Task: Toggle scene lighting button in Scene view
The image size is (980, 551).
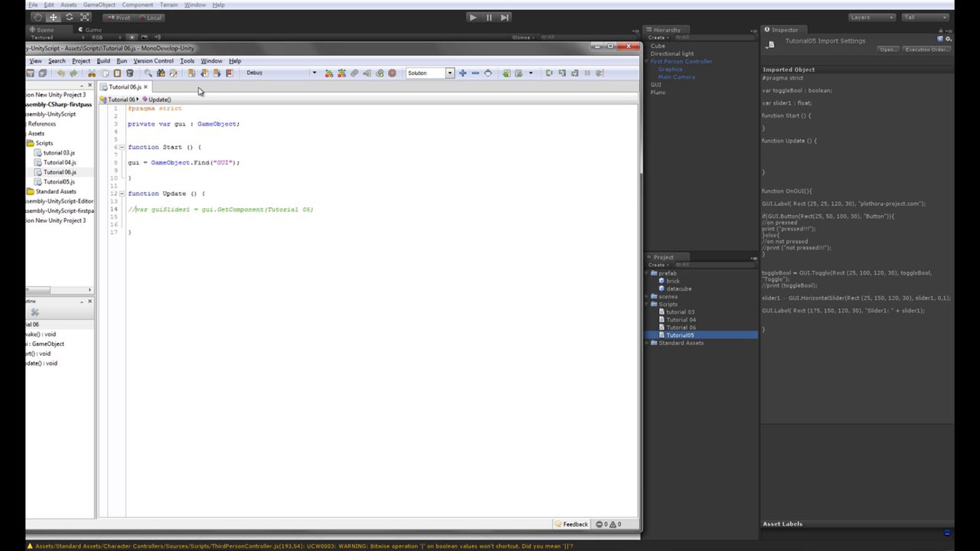Action: [x=132, y=37]
